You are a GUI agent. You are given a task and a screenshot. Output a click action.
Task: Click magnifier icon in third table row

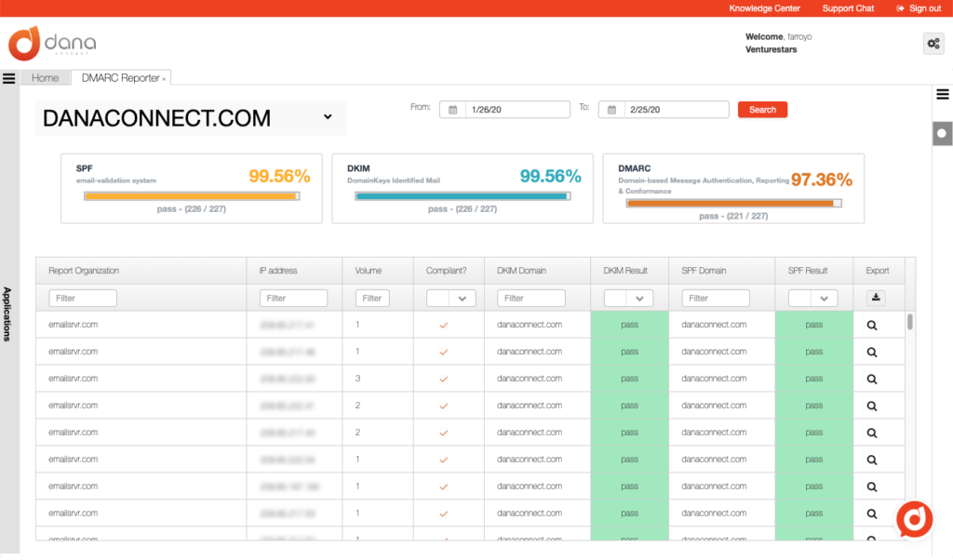pyautogui.click(x=871, y=379)
